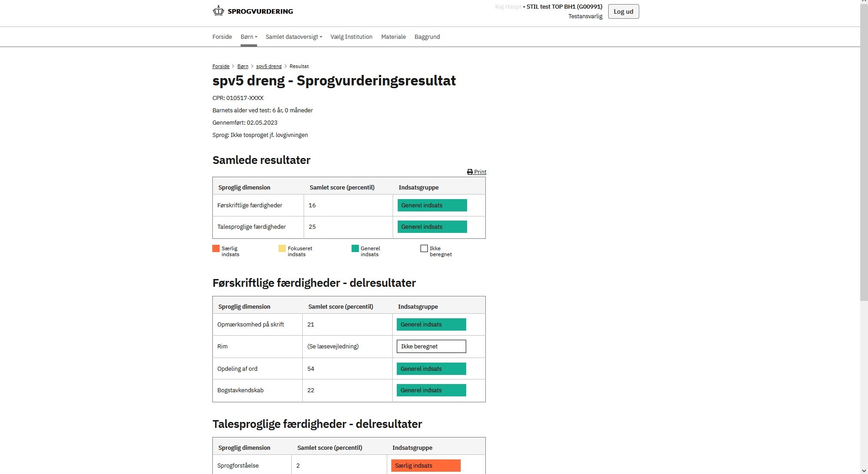Select score 16 in Samlede resultater

pyautogui.click(x=312, y=205)
